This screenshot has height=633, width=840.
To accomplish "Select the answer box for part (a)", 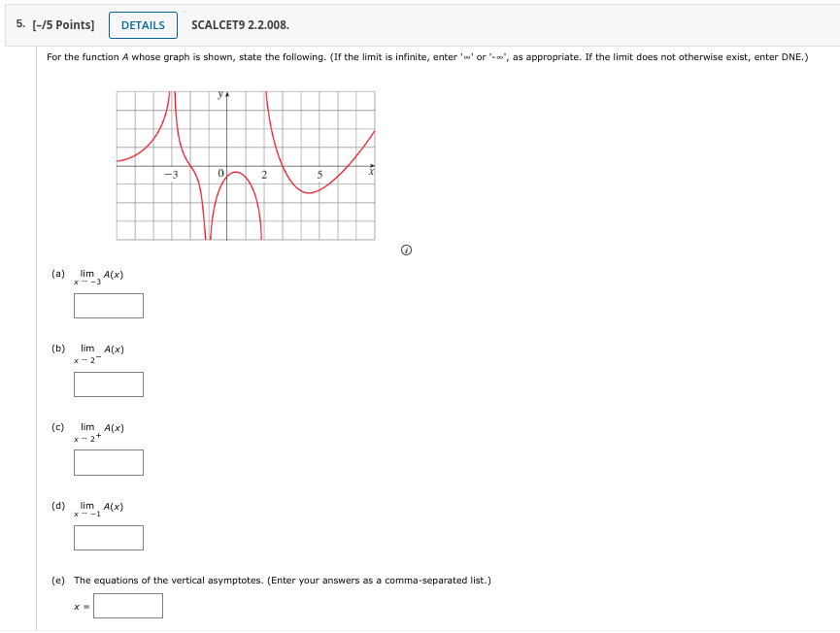I will coord(108,305).
